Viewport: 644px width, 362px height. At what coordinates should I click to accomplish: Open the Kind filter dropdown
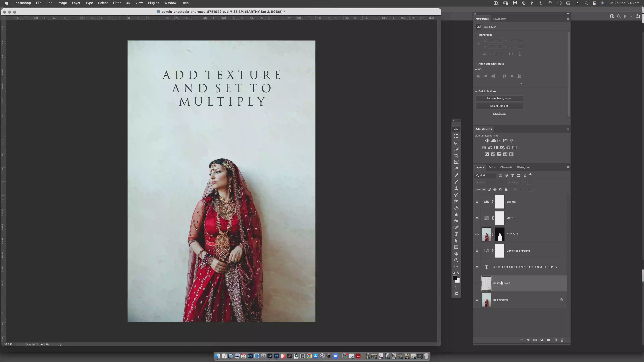click(x=486, y=176)
